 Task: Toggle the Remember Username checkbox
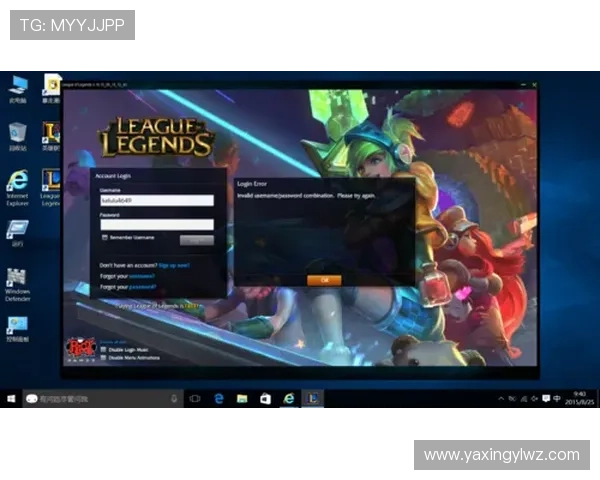(x=105, y=238)
